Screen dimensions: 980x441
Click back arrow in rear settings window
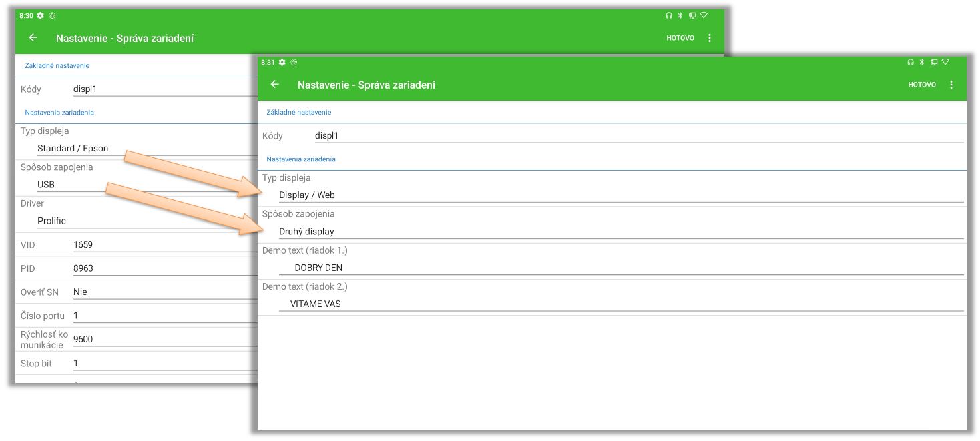(x=33, y=38)
